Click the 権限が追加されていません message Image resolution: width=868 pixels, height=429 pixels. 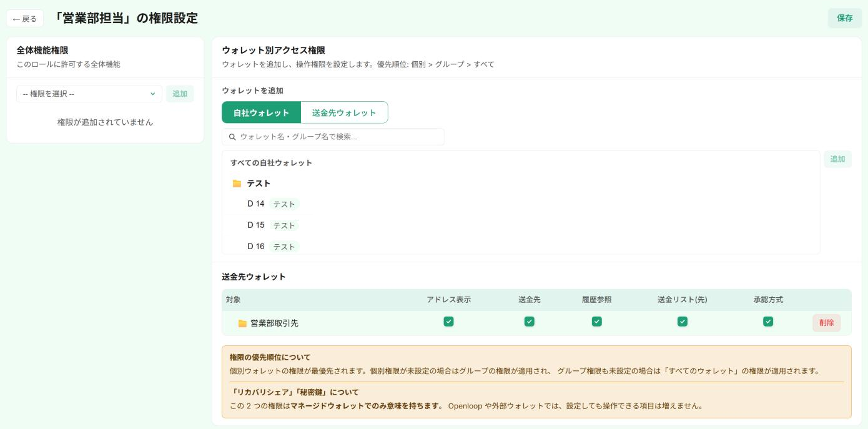click(x=105, y=122)
